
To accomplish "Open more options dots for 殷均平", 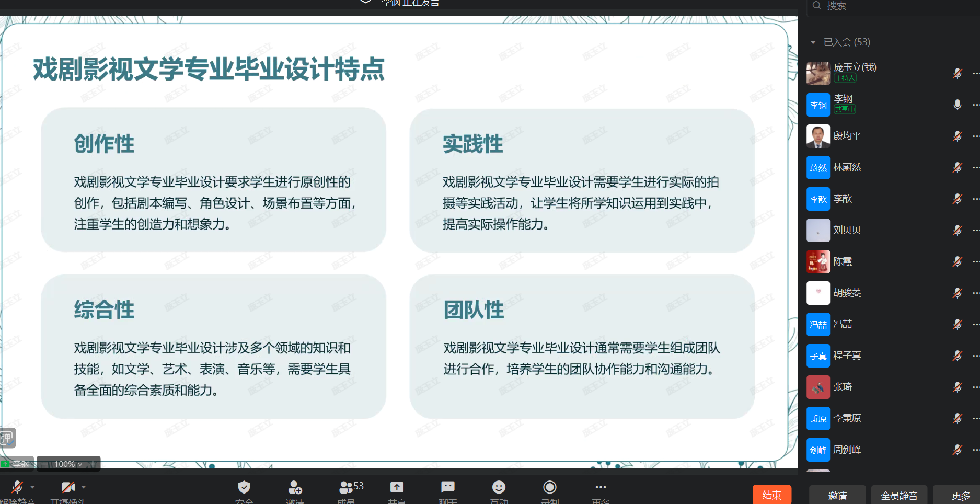I will click(x=976, y=136).
